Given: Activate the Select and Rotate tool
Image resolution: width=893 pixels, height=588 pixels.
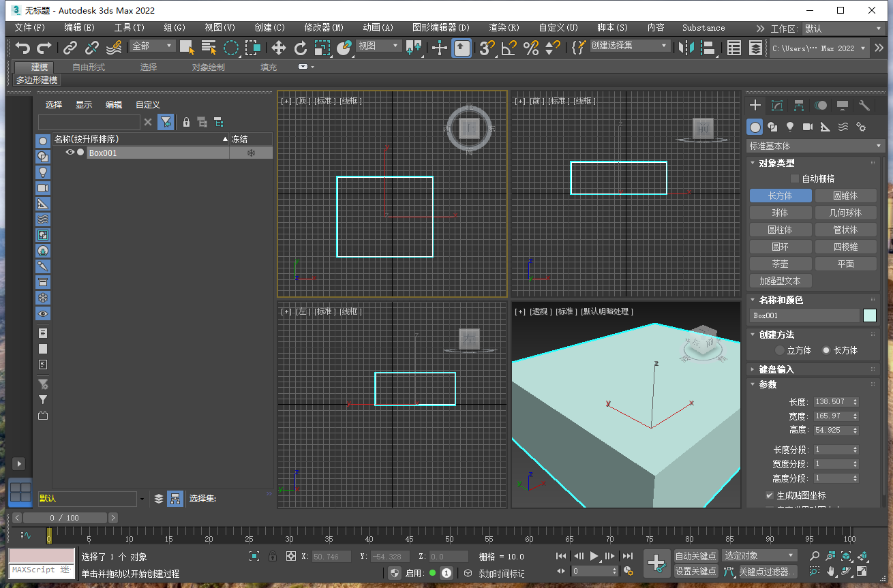Looking at the screenshot, I should (301, 48).
